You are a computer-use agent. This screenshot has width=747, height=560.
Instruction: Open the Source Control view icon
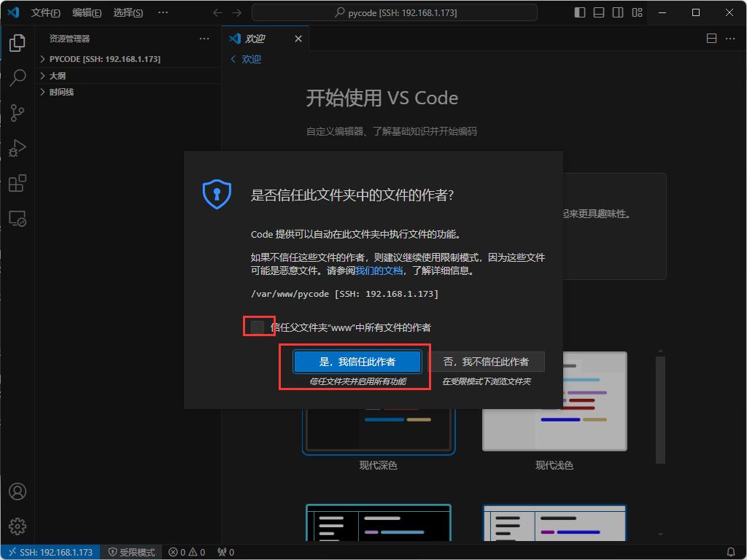[18, 113]
